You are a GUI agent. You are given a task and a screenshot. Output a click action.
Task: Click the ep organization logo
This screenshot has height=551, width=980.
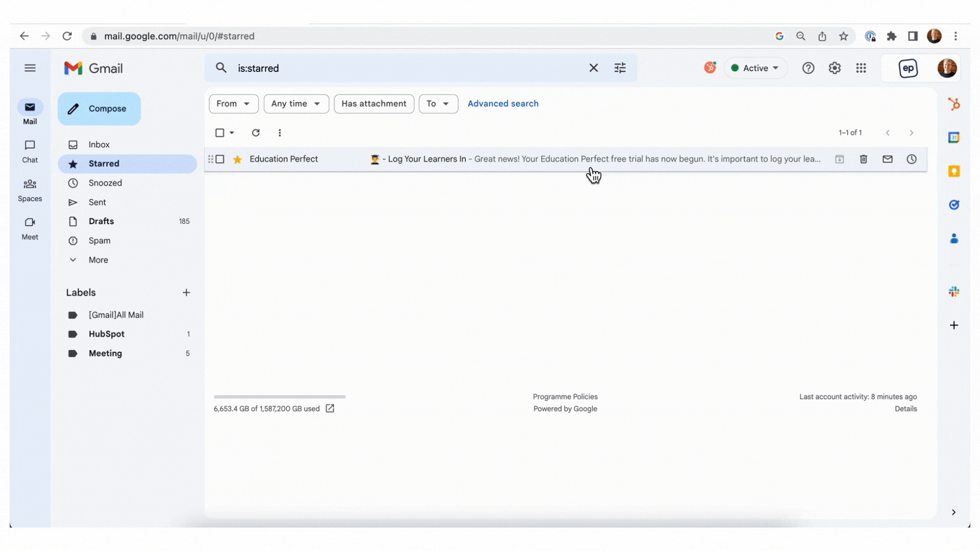(x=909, y=68)
